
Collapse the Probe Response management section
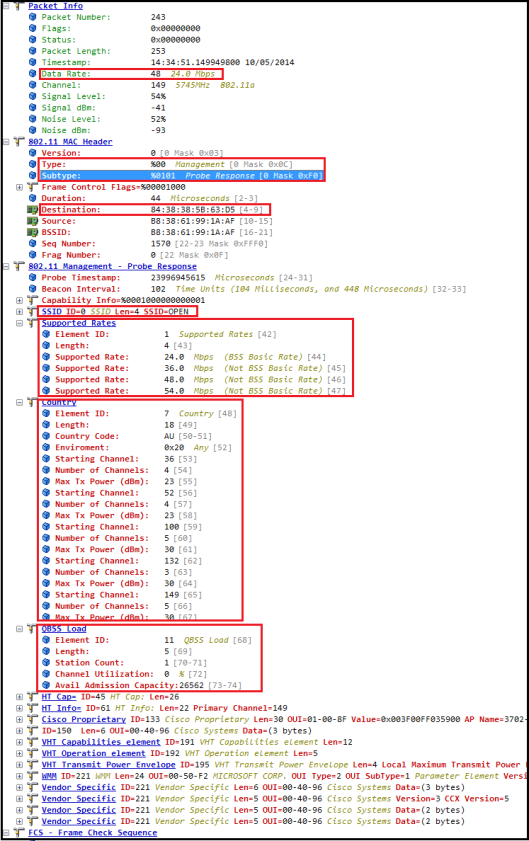pyautogui.click(x=6, y=267)
